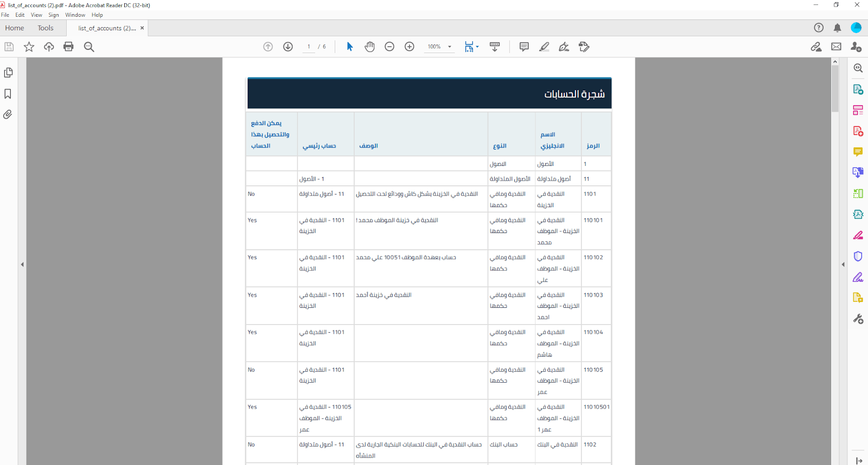Save the file with the floppy disk icon
Screen dimensions: 868x465
click(x=9, y=47)
